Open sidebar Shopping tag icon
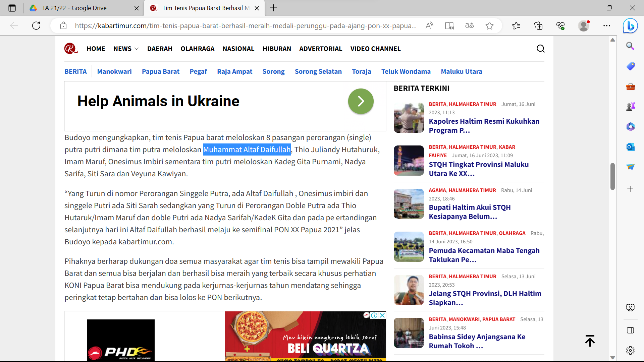This screenshot has width=644, height=362. [630, 66]
